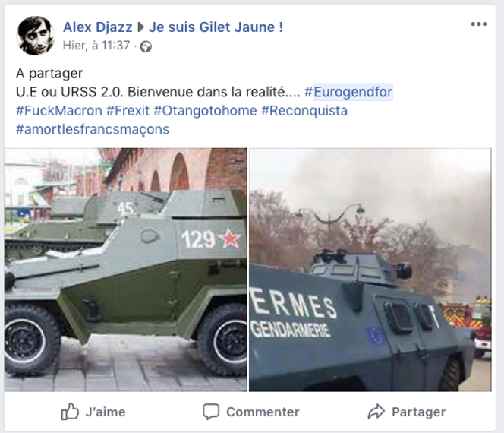The width and height of the screenshot is (504, 433).
Task: Open the #amortlesfrancsmaçons hashtag
Action: [93, 129]
